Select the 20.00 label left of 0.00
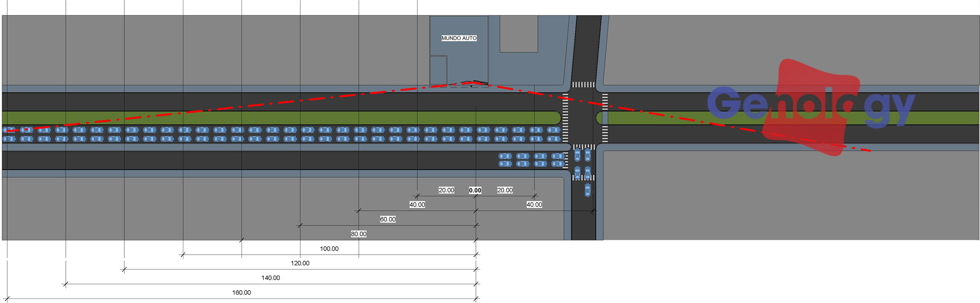 (446, 190)
